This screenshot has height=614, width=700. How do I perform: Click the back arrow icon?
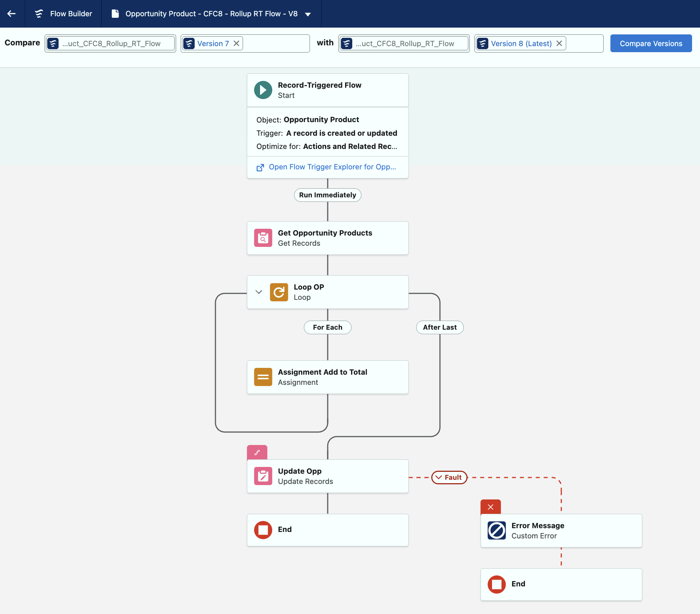click(12, 14)
